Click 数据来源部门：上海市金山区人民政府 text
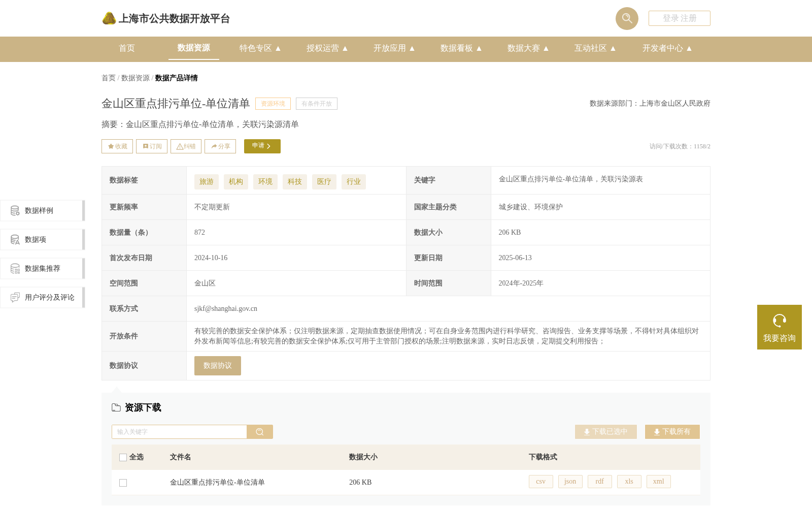The image size is (812, 508). point(650,104)
